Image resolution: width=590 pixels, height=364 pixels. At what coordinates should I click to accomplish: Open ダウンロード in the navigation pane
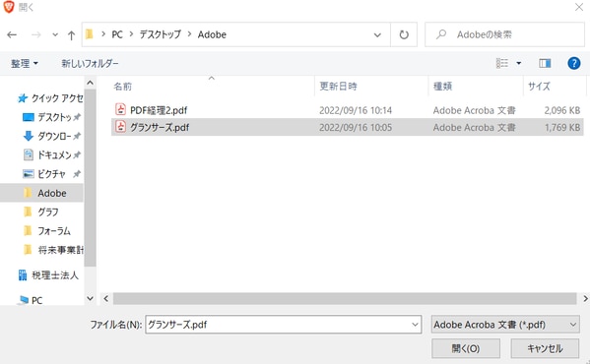coord(54,136)
